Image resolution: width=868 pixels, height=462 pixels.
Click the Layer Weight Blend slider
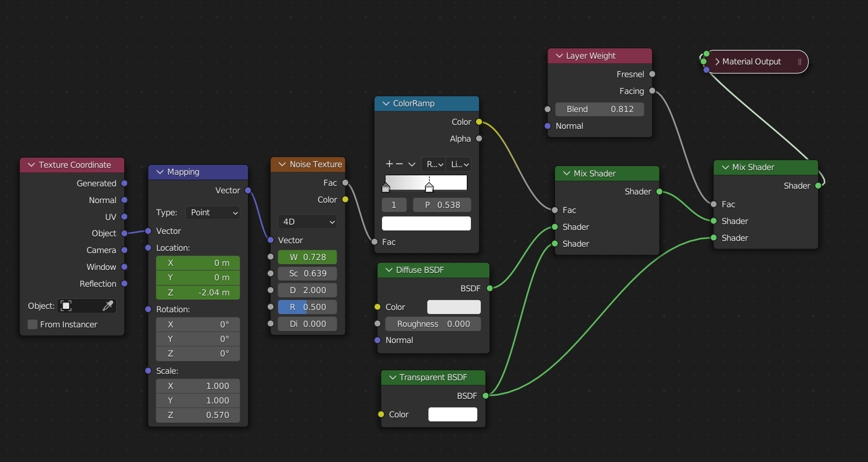[x=600, y=109]
